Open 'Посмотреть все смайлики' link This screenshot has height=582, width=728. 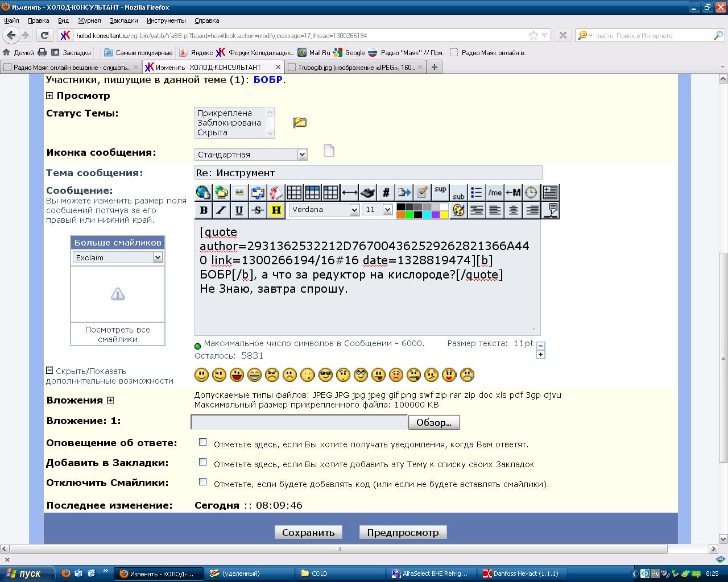point(118,334)
